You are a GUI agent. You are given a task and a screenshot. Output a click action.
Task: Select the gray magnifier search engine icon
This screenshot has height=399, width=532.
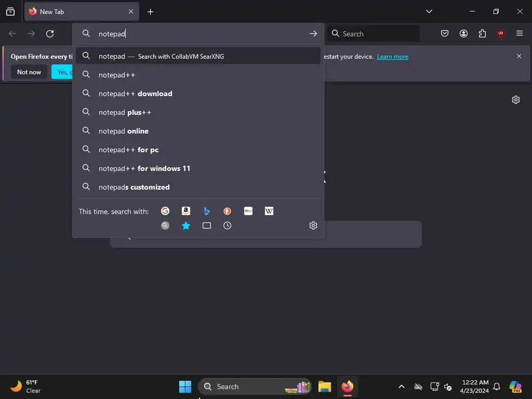tap(165, 225)
